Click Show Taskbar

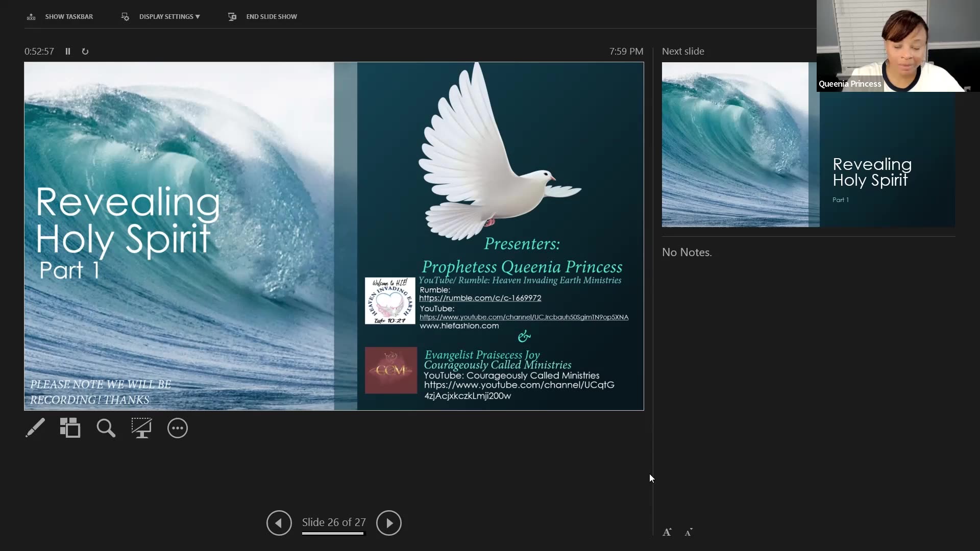coord(69,17)
